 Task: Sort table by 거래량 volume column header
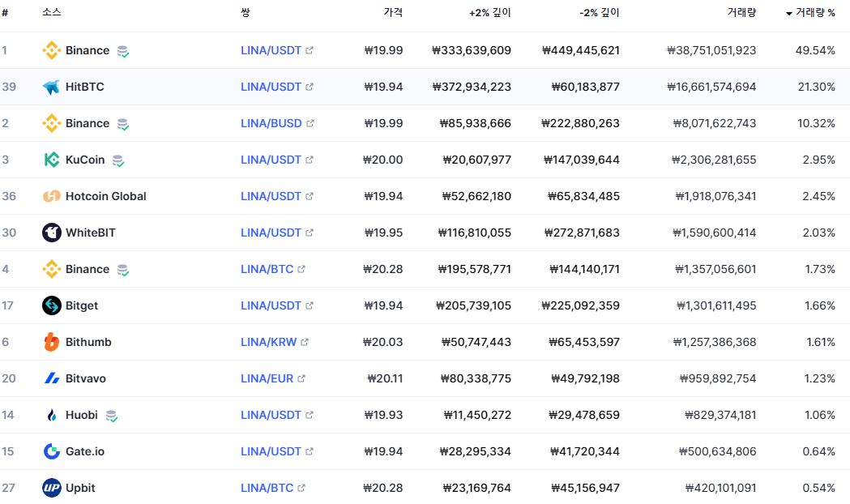(741, 12)
